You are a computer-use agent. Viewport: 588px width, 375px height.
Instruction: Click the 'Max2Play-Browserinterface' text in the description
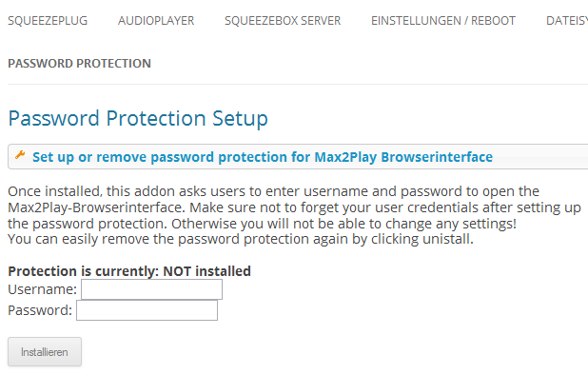coord(96,207)
